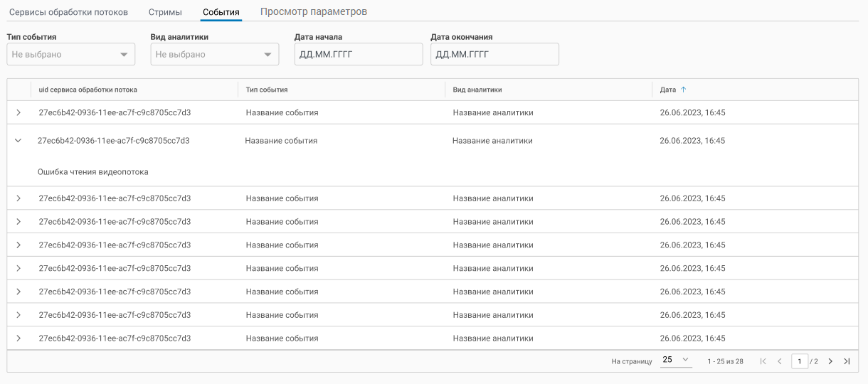Open the Тип события filter dropdown
This screenshot has width=868, height=384.
click(70, 55)
